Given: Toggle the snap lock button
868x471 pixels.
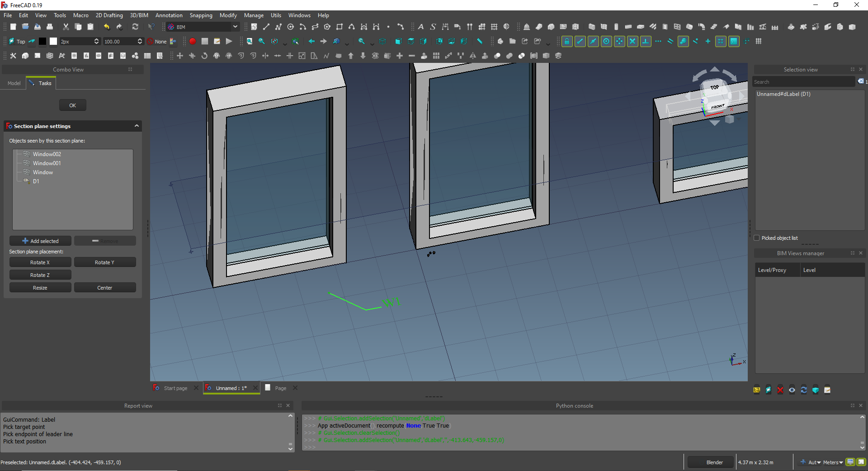Looking at the screenshot, I should (566, 41).
